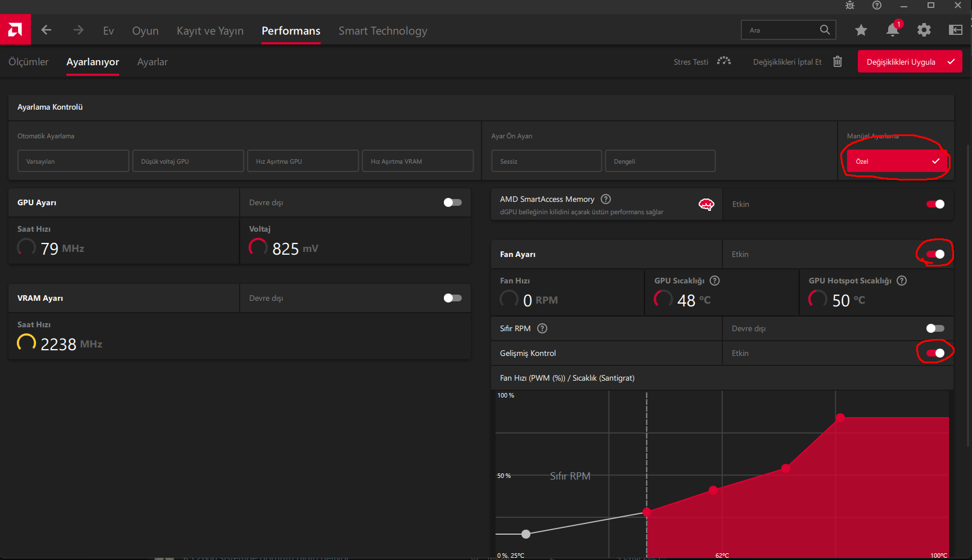Image resolution: width=972 pixels, height=560 pixels.
Task: Choose Hız Aşırtma GPU preset
Action: click(303, 161)
